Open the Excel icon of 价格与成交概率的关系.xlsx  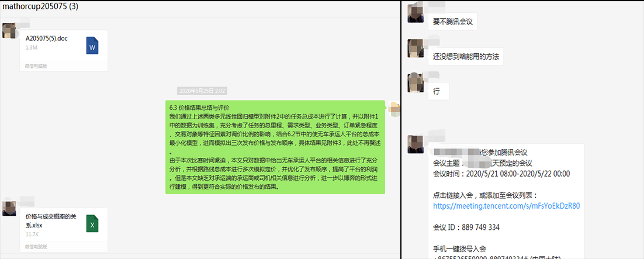point(92,224)
